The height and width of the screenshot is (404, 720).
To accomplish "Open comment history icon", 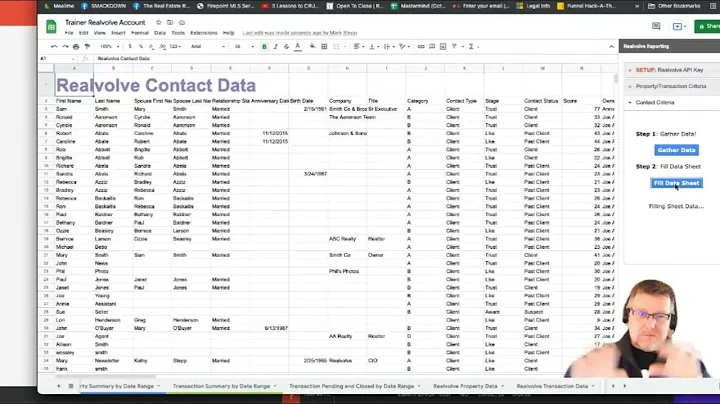I will [656, 26].
